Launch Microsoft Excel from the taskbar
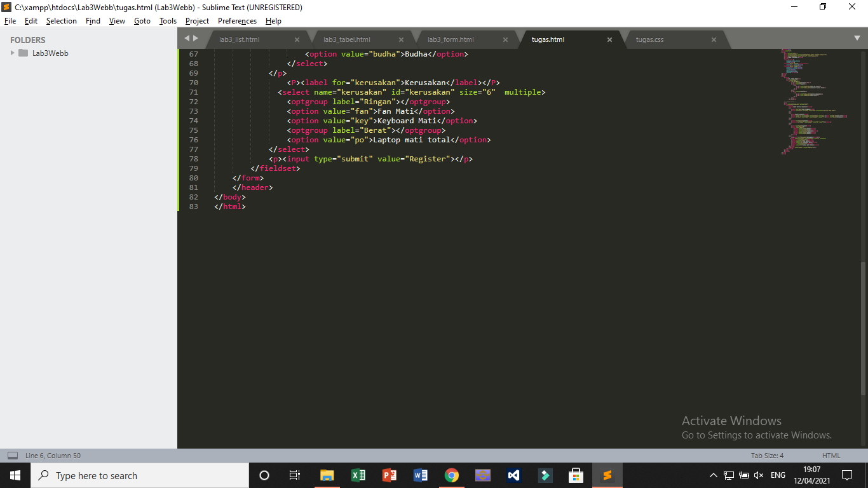This screenshot has height=488, width=868. [358, 475]
